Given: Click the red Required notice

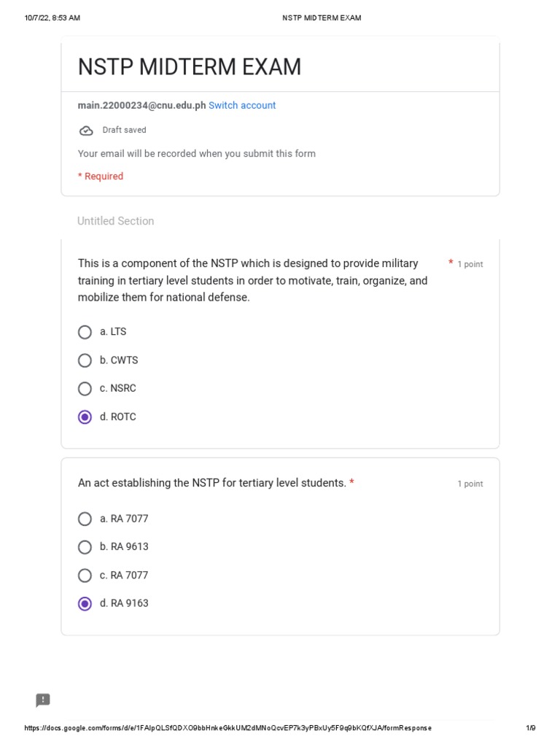Looking at the screenshot, I should [x=101, y=177].
